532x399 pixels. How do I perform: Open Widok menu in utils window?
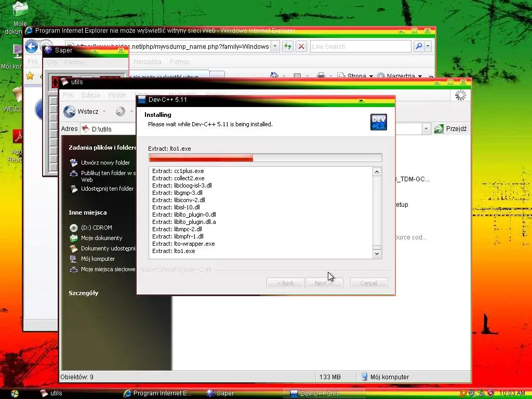pyautogui.click(x=117, y=95)
